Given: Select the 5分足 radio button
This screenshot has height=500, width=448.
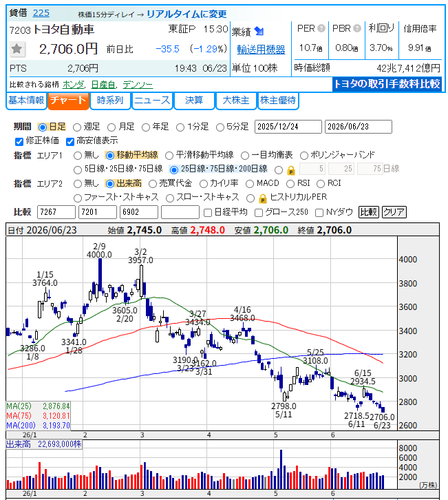Looking at the screenshot, I should pyautogui.click(x=220, y=127).
